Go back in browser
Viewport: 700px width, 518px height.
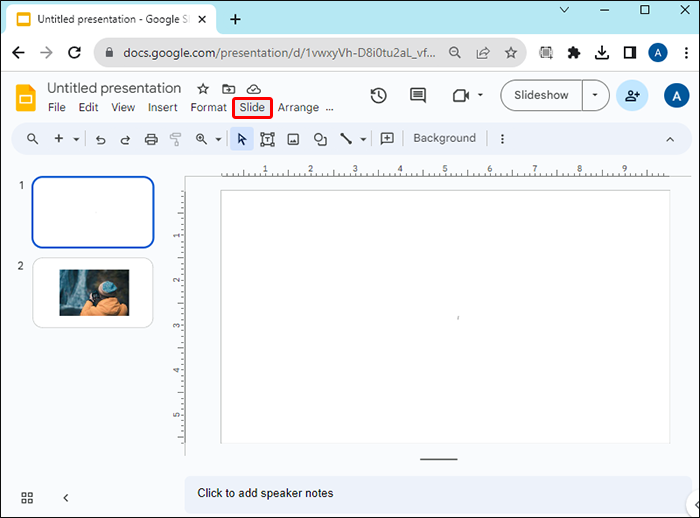18,53
